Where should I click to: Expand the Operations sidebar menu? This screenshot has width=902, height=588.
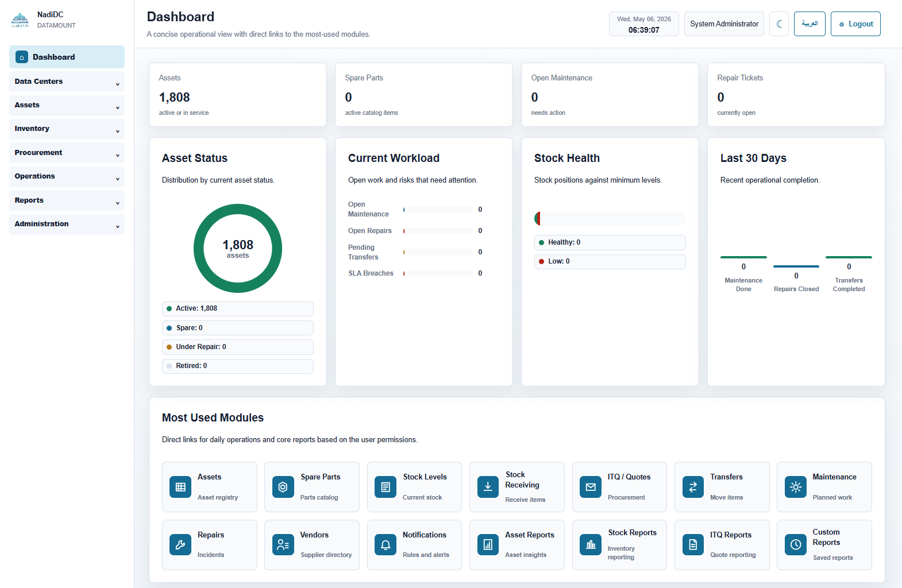[67, 176]
